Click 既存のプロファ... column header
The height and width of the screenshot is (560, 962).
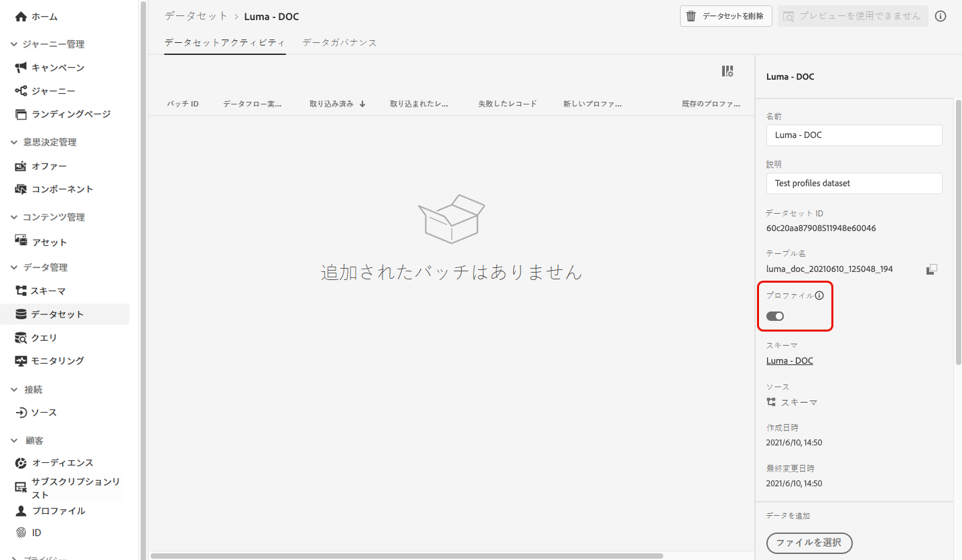pyautogui.click(x=711, y=104)
